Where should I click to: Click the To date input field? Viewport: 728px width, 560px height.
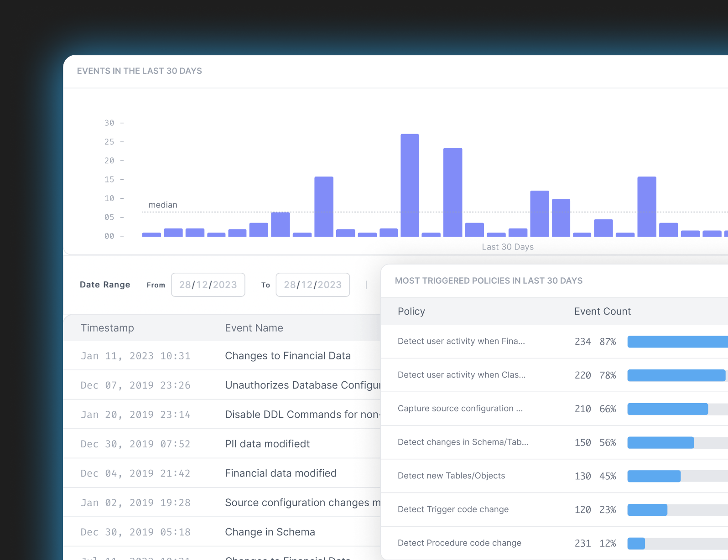click(x=312, y=285)
